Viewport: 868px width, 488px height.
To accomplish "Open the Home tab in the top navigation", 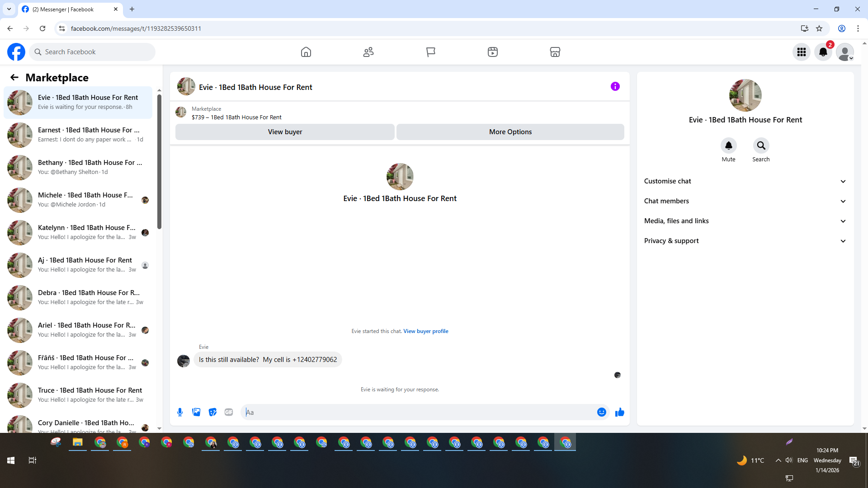I will point(306,52).
